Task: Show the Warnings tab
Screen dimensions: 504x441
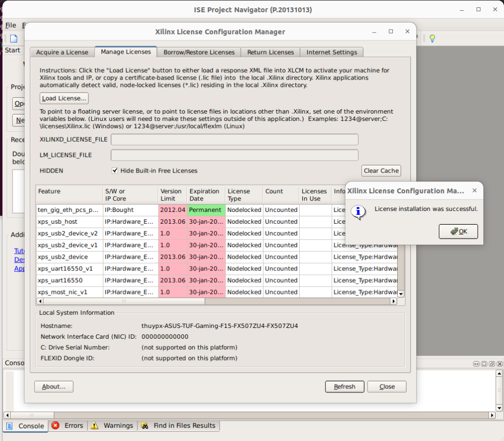Action: point(112,425)
